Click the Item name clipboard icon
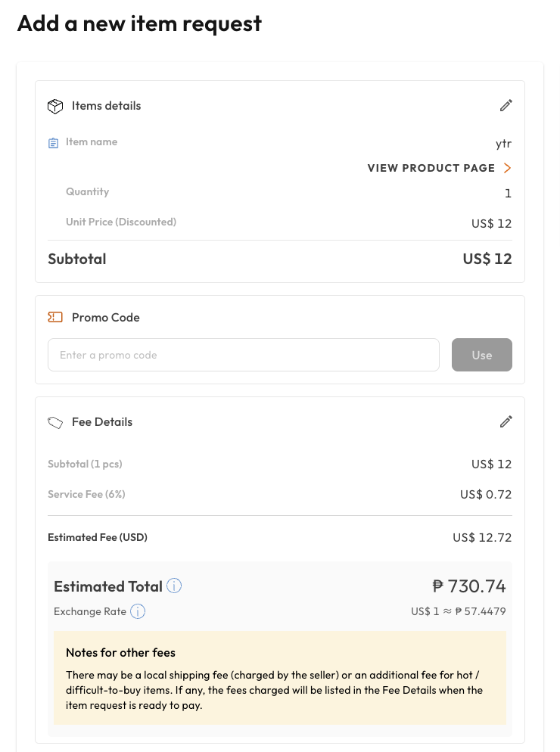The width and height of the screenshot is (560, 752). click(x=53, y=143)
